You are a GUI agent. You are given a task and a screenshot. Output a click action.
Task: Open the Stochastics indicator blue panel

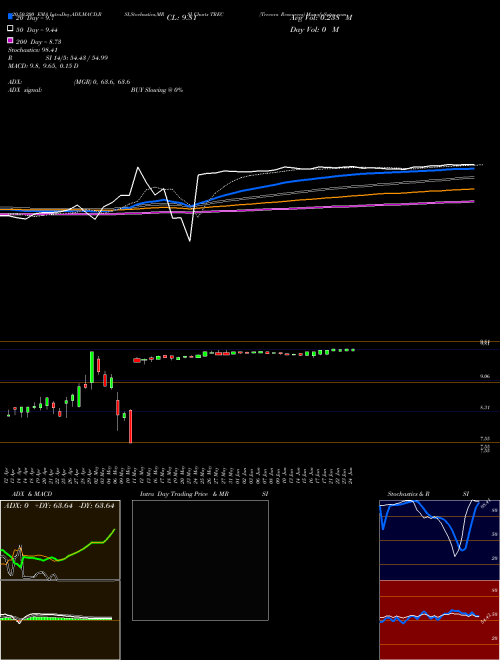point(439,540)
